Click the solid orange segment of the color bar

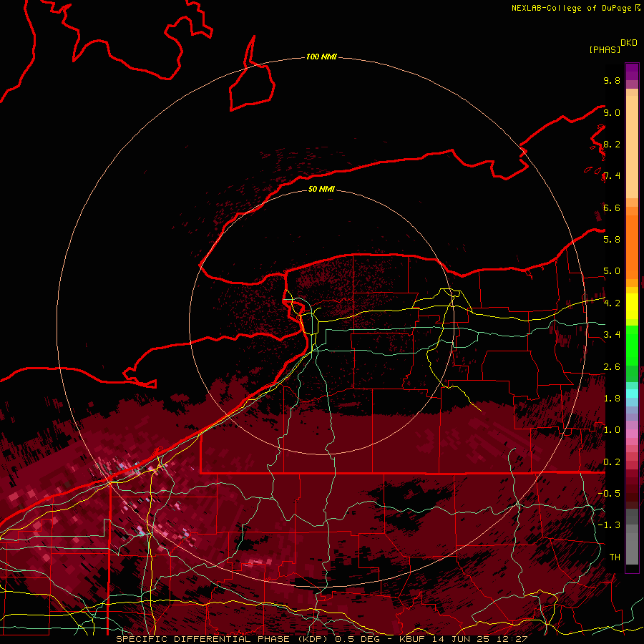[x=632, y=247]
